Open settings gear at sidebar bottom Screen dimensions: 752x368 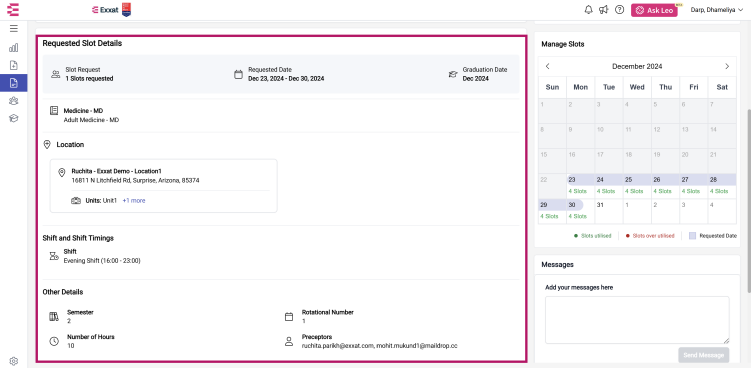(x=13, y=361)
